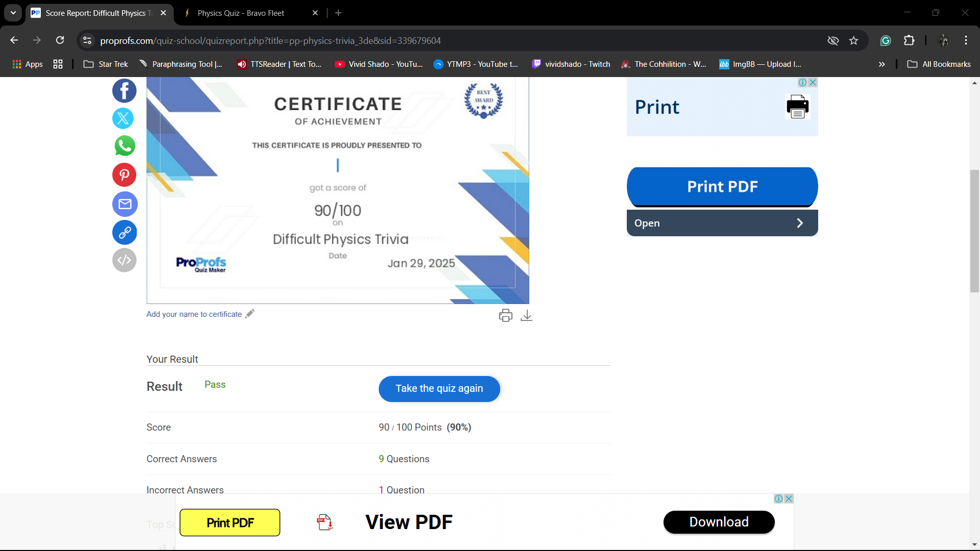
Task: Download the certificate image
Action: point(526,316)
